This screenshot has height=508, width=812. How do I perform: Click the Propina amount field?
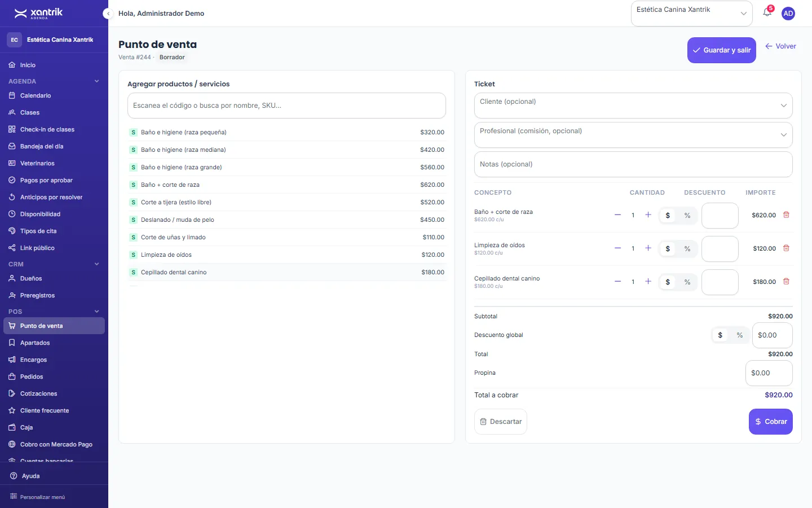pos(769,373)
